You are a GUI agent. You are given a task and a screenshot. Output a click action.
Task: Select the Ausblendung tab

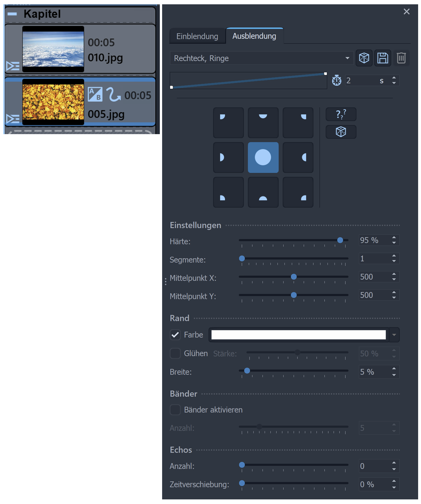click(254, 36)
